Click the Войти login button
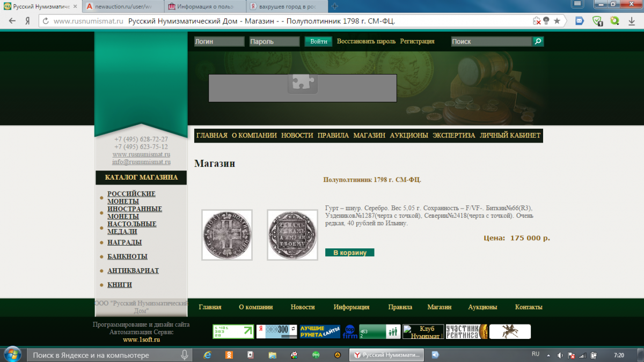The width and height of the screenshot is (644, 362). (319, 41)
